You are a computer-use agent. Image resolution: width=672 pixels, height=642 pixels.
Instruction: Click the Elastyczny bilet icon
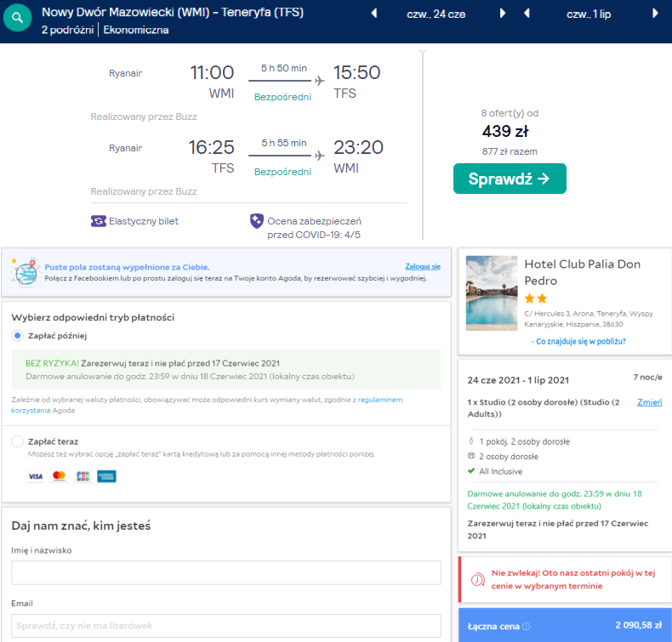coord(99,221)
